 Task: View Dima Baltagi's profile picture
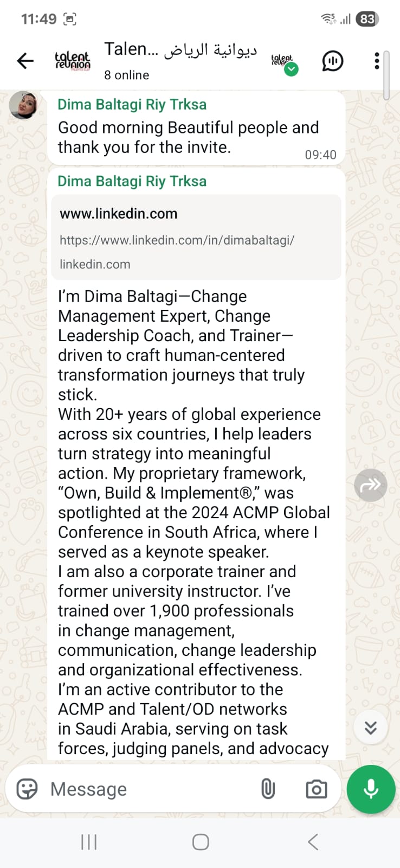23,105
